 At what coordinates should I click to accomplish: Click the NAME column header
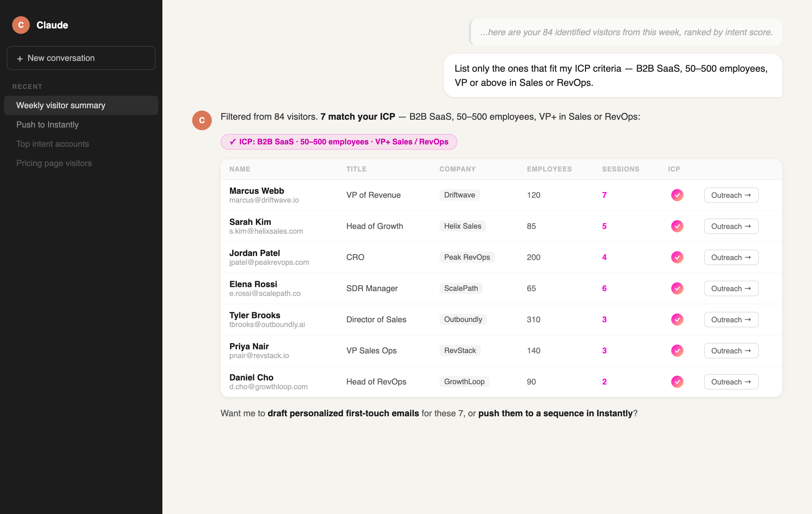pyautogui.click(x=240, y=169)
